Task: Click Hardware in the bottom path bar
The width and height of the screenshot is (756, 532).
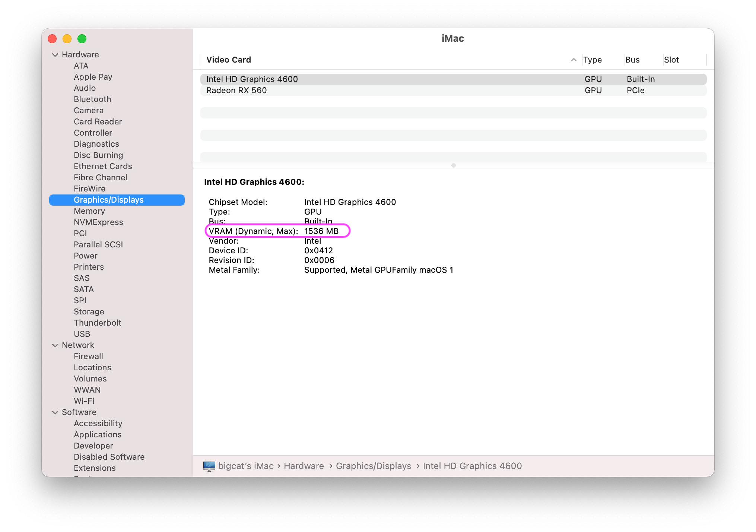Action: pyautogui.click(x=304, y=466)
